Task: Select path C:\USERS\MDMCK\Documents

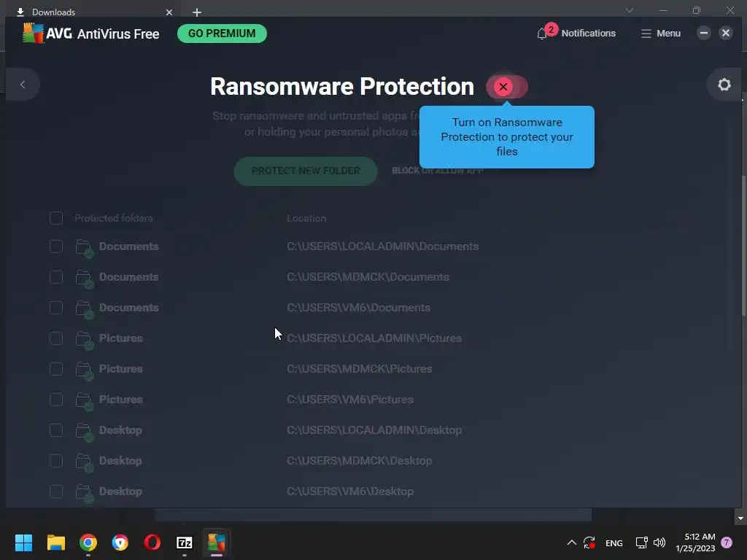Action: (368, 277)
